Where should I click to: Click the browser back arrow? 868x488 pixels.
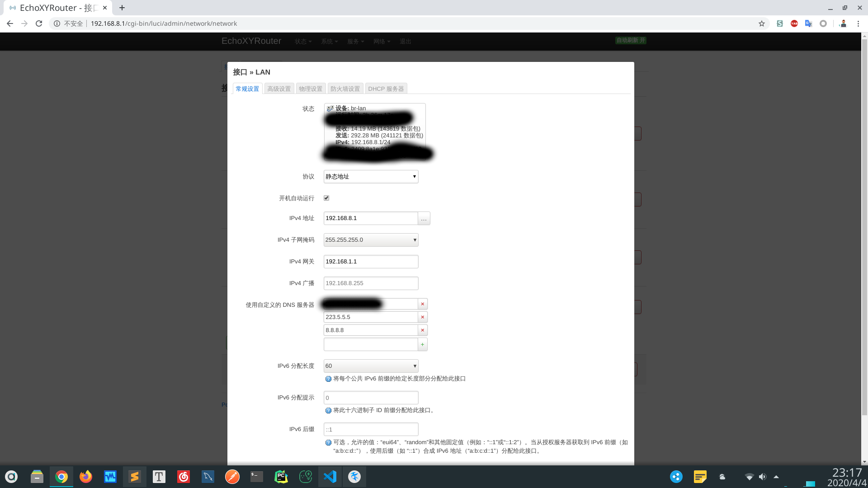(9, 23)
